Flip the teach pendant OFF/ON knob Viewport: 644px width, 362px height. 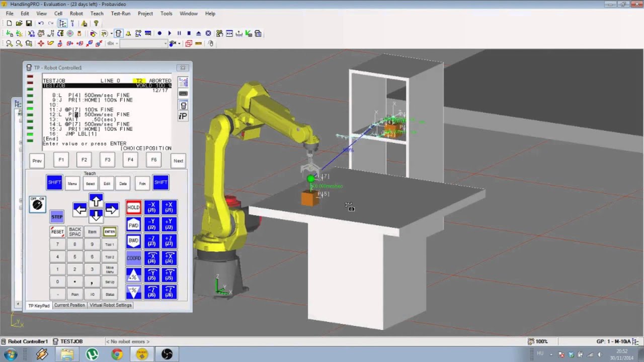click(x=37, y=204)
